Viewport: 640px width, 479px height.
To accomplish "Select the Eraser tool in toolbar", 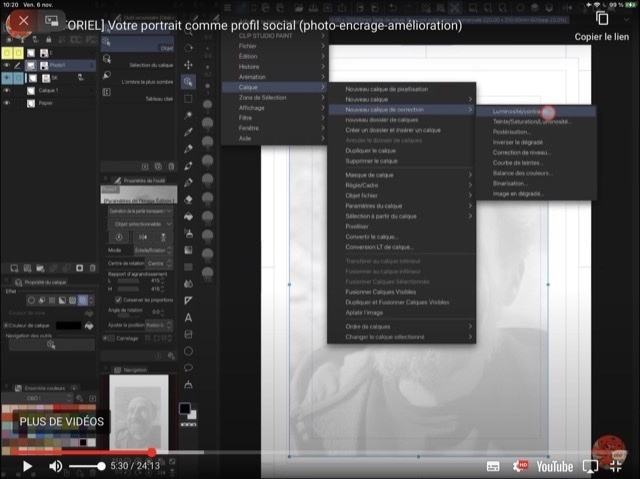I will [188, 198].
